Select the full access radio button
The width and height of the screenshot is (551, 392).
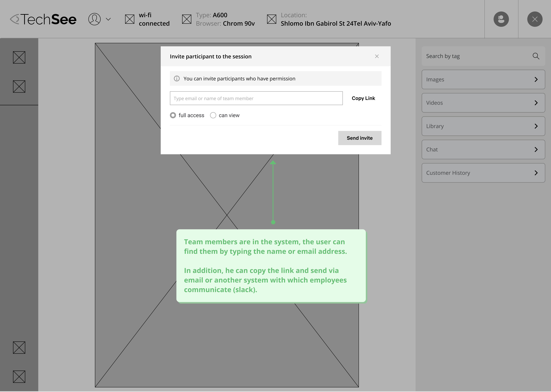click(173, 115)
